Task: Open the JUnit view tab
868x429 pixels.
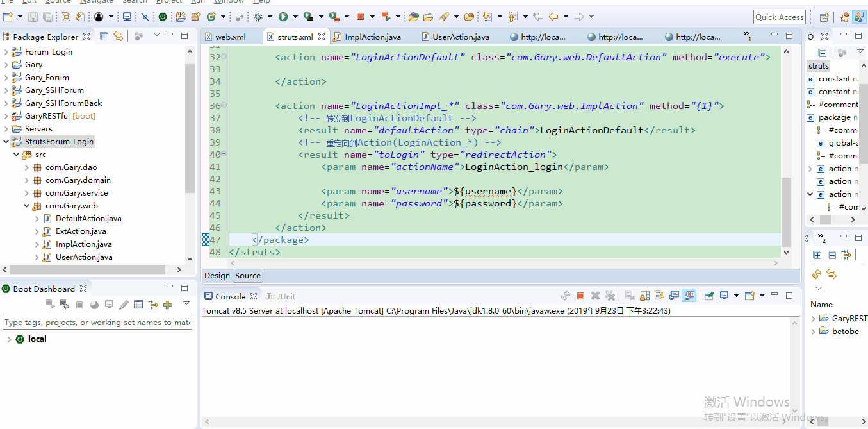Action: 281,296
